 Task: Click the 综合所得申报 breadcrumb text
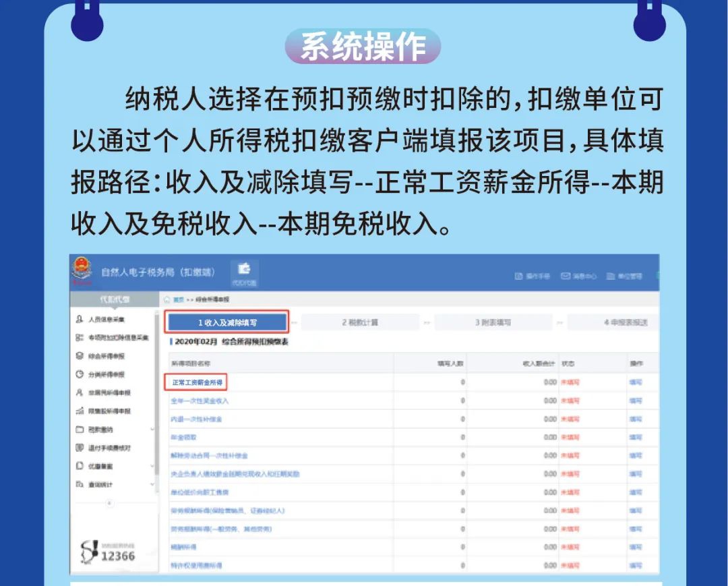click(212, 299)
